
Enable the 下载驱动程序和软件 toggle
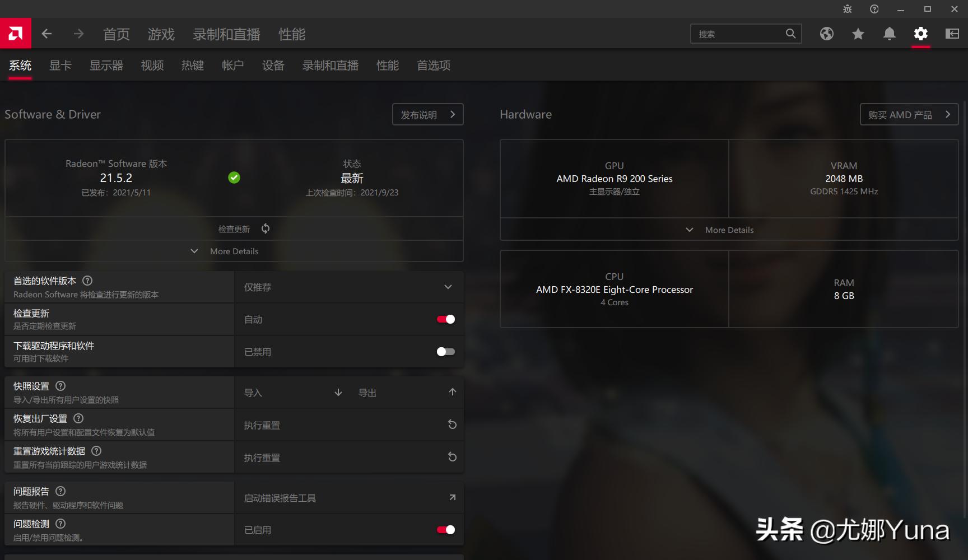445,351
